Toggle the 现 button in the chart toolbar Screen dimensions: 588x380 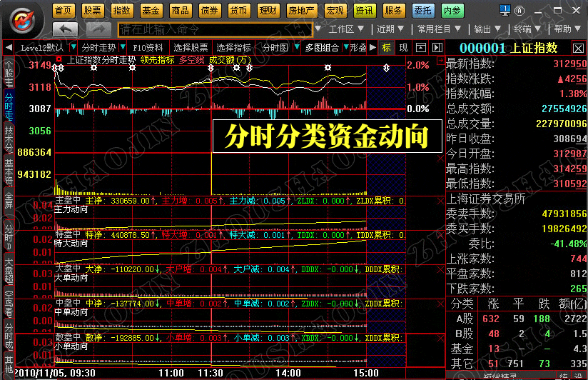pyautogui.click(x=402, y=48)
